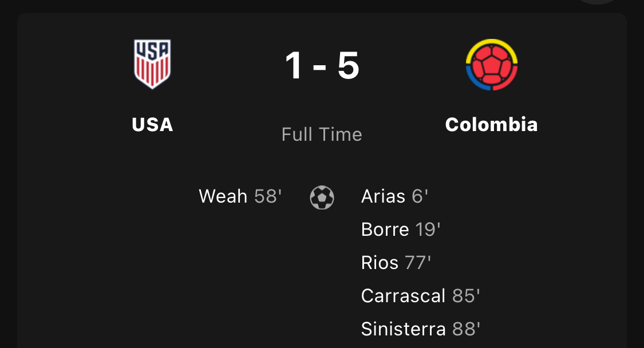644x348 pixels.
Task: Click the 6' goal minute
Action: (x=420, y=196)
